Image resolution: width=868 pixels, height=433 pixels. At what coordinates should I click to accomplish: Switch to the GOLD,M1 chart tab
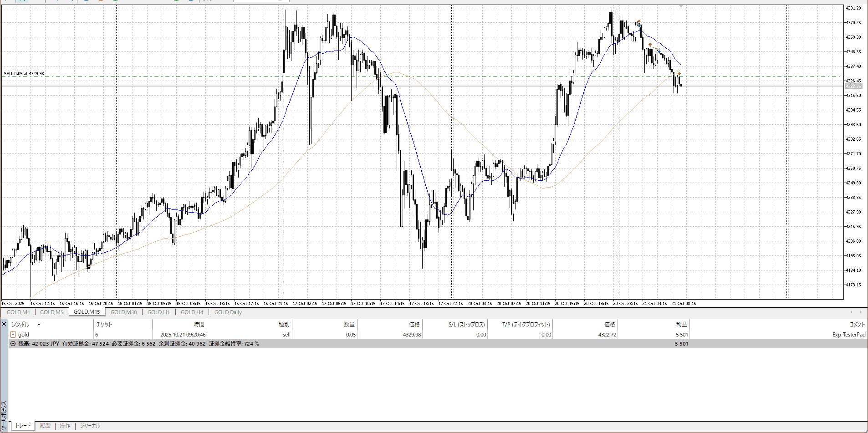click(x=18, y=312)
